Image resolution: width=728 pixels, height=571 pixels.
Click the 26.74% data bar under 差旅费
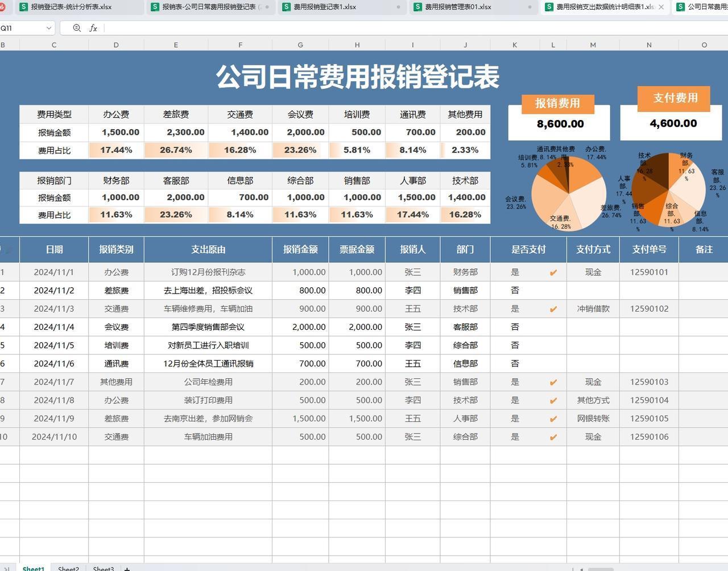tap(176, 150)
